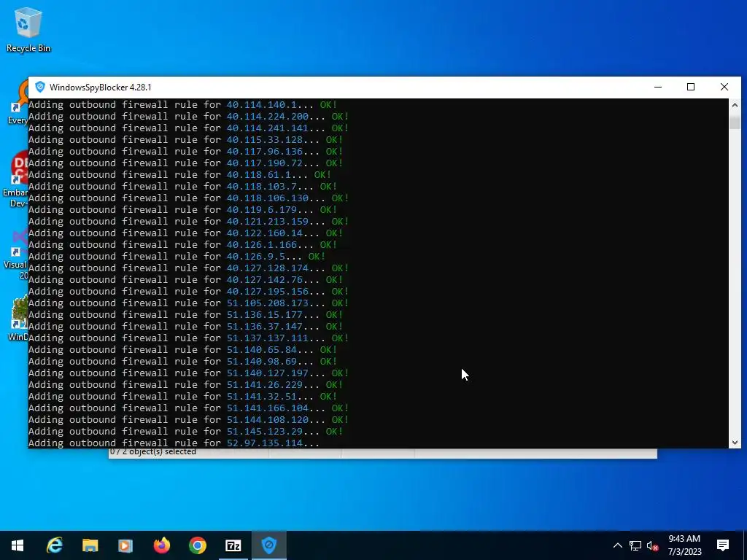Click WindowsSpyBlocker taskbar icon
Screen dimensions: 747x560
pos(268,545)
